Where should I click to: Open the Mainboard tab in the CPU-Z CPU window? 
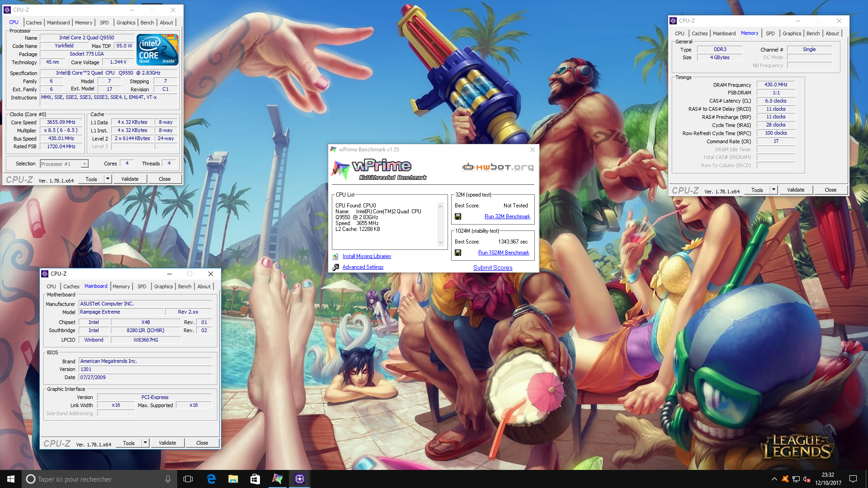click(x=58, y=23)
